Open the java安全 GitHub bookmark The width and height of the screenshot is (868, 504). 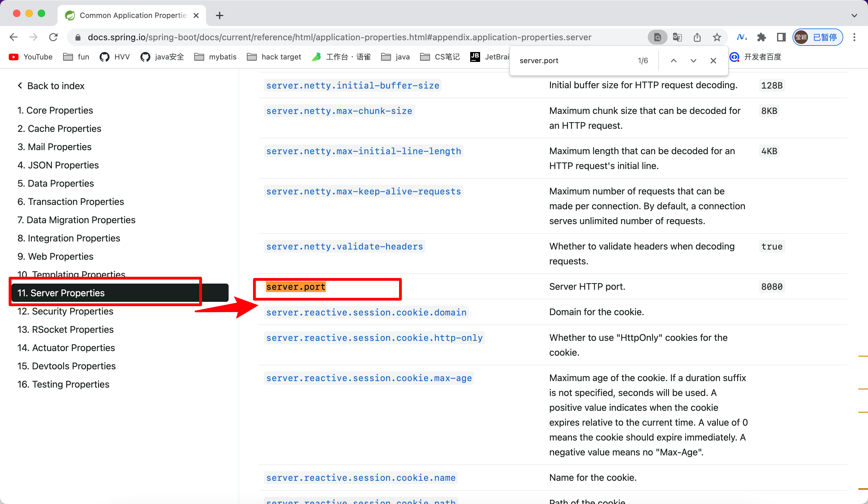tap(162, 57)
